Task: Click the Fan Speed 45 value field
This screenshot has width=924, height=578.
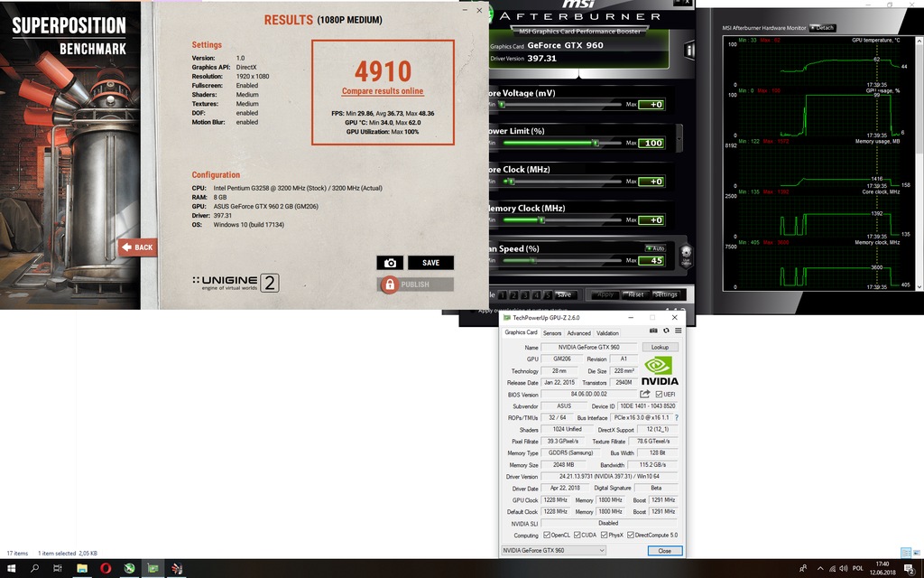Action: pyautogui.click(x=651, y=261)
